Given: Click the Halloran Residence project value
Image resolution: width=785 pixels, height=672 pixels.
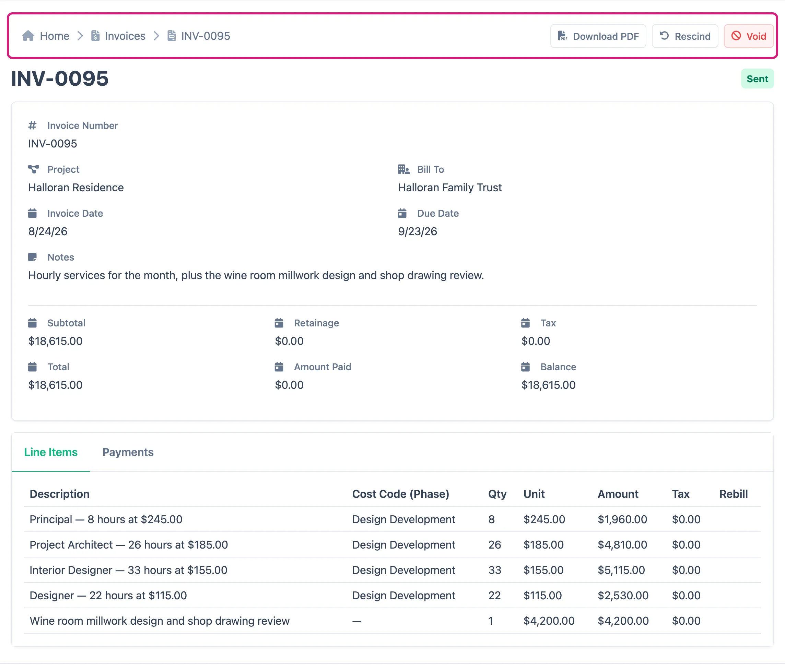Looking at the screenshot, I should 76,188.
